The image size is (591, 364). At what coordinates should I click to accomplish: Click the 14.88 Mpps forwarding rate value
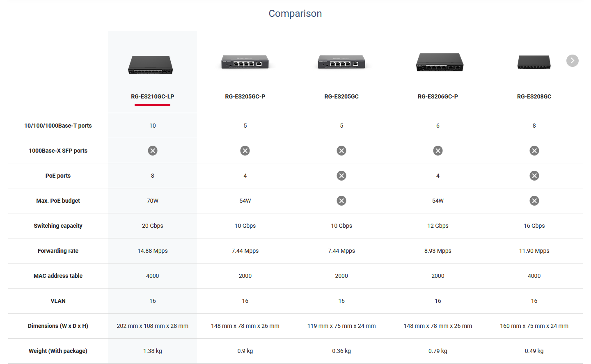(153, 251)
